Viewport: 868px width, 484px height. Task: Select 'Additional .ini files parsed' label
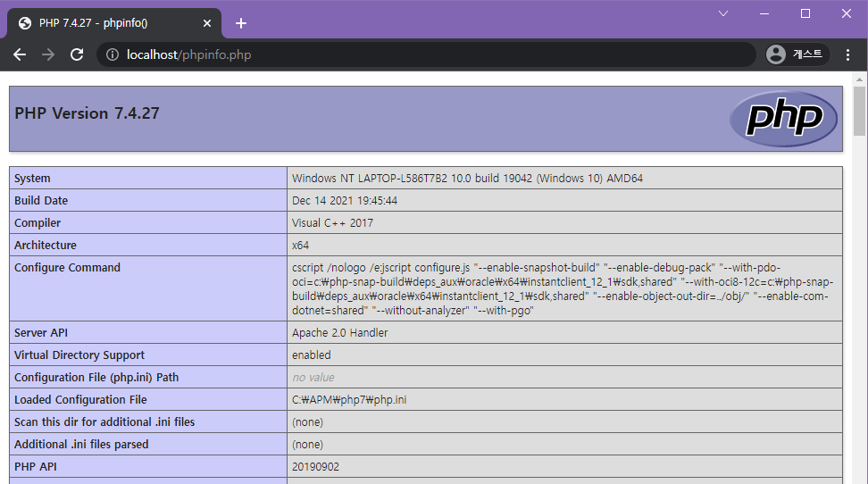pyautogui.click(x=81, y=444)
